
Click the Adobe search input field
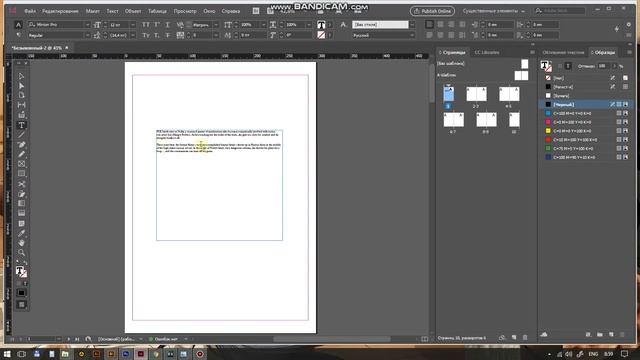tap(559, 11)
